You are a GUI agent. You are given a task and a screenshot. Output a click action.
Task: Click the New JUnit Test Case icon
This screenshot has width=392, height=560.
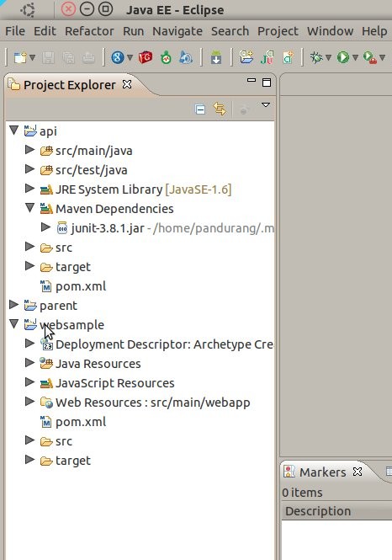[x=267, y=57]
